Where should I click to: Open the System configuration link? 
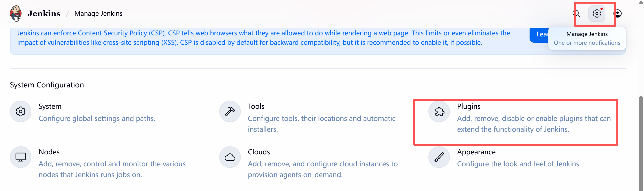tap(50, 106)
